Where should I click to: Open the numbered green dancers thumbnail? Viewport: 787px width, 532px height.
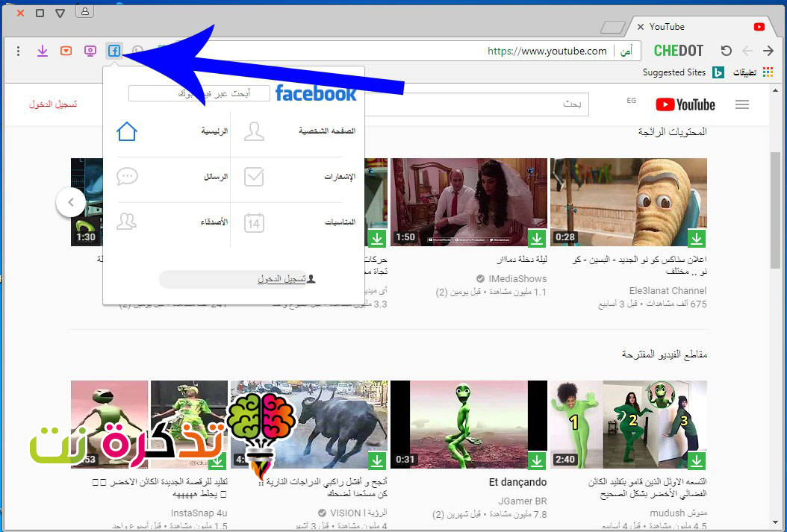point(629,425)
